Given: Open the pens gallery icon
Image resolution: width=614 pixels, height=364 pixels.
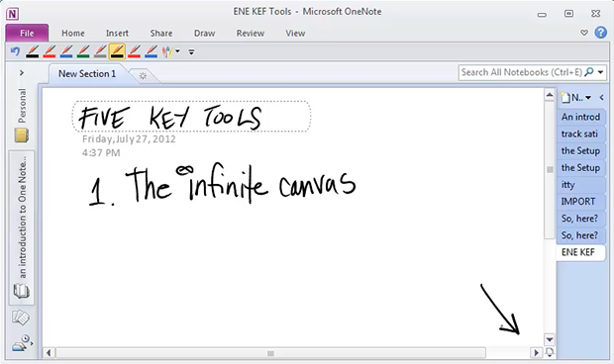Looking at the screenshot, I should click(167, 51).
